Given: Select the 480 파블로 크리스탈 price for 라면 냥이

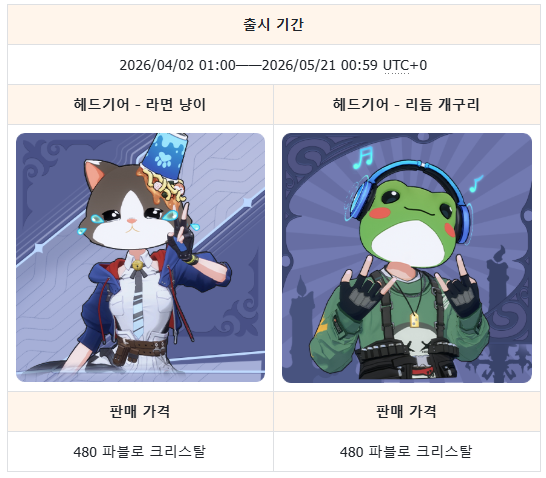Looking at the screenshot, I should coord(140,452).
